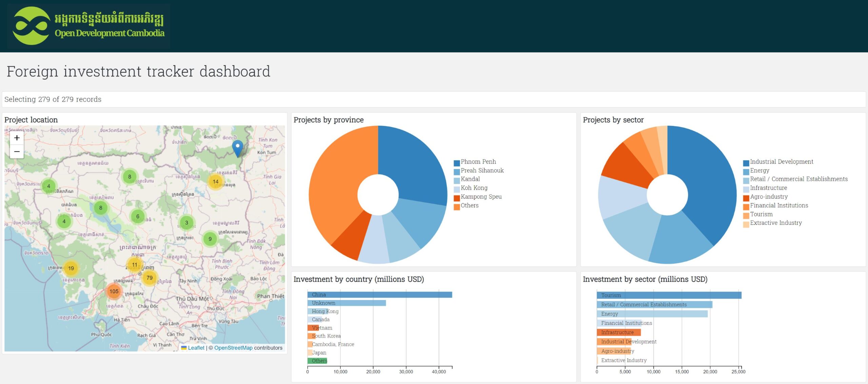Click the map zoom in plus button
This screenshot has height=384, width=868.
tap(17, 138)
